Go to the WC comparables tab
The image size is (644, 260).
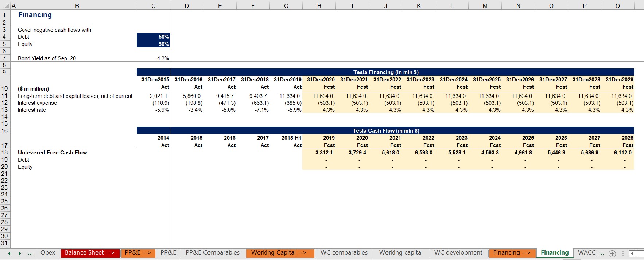coord(344,253)
